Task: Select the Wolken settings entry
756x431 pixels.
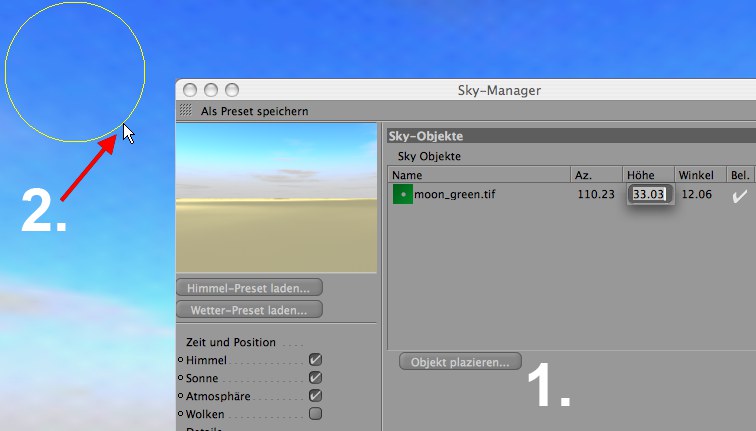Action: pyautogui.click(x=205, y=414)
